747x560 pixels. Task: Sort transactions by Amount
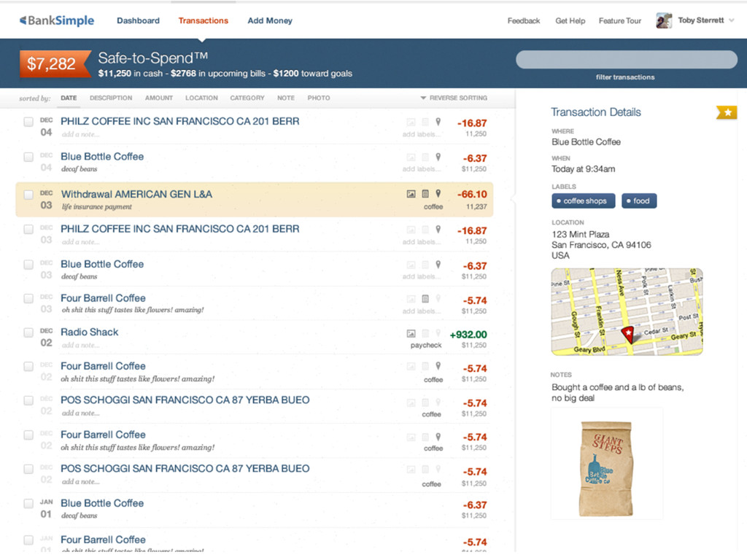(x=158, y=98)
